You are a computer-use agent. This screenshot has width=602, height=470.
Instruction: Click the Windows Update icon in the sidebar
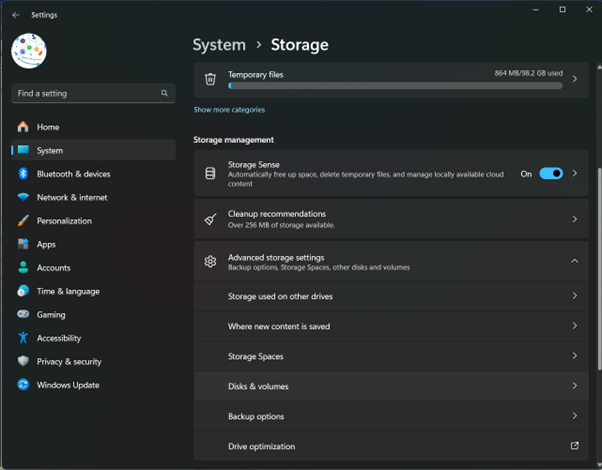click(22, 385)
